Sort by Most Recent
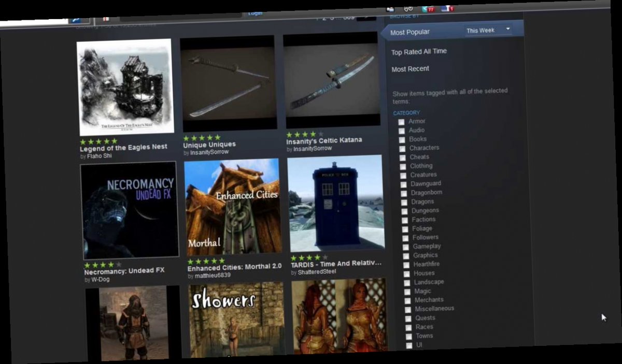The width and height of the screenshot is (622, 364). tap(410, 69)
